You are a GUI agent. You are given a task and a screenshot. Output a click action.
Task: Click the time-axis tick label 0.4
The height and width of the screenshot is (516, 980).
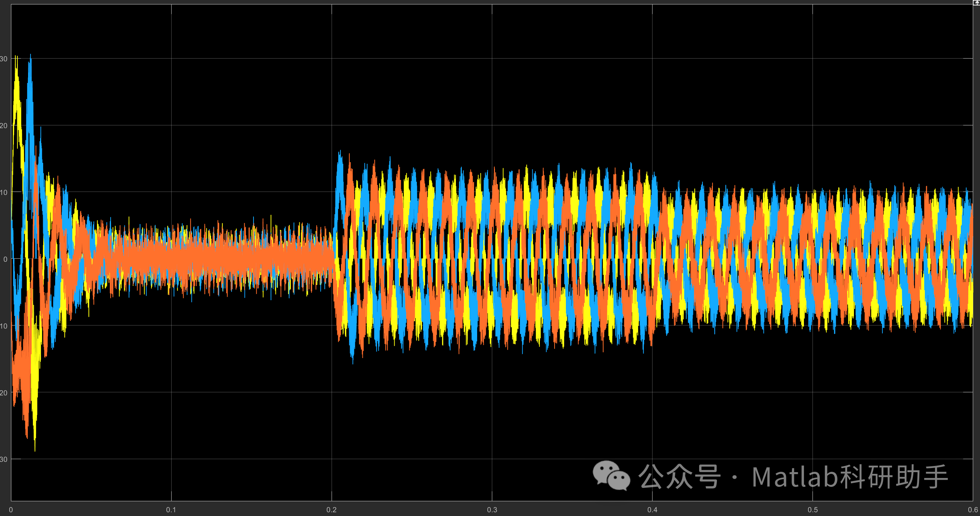pyautogui.click(x=652, y=509)
